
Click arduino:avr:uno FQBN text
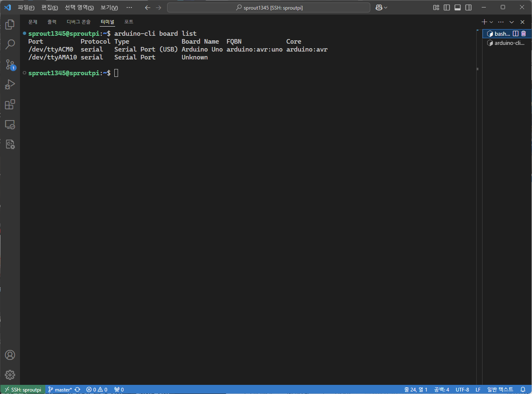pyautogui.click(x=254, y=49)
